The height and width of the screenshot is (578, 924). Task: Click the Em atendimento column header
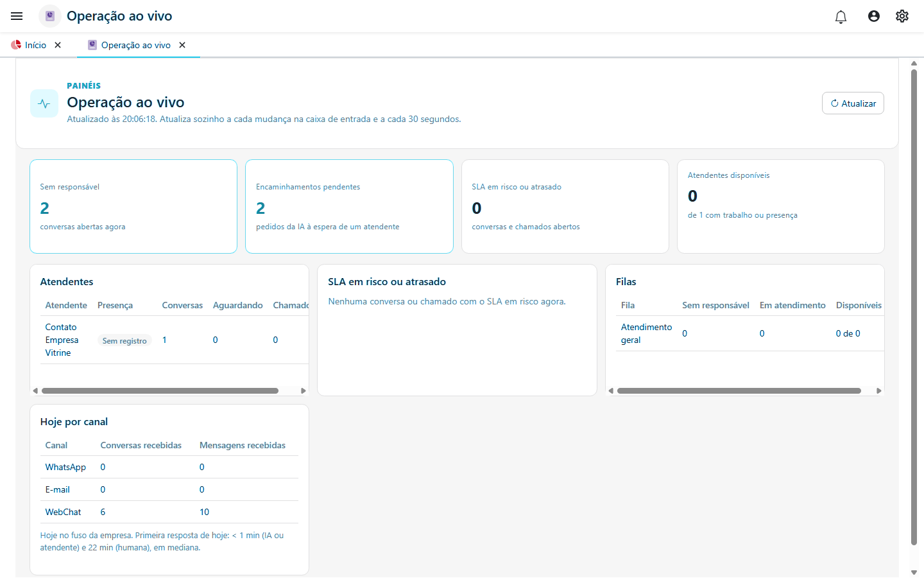pyautogui.click(x=792, y=305)
